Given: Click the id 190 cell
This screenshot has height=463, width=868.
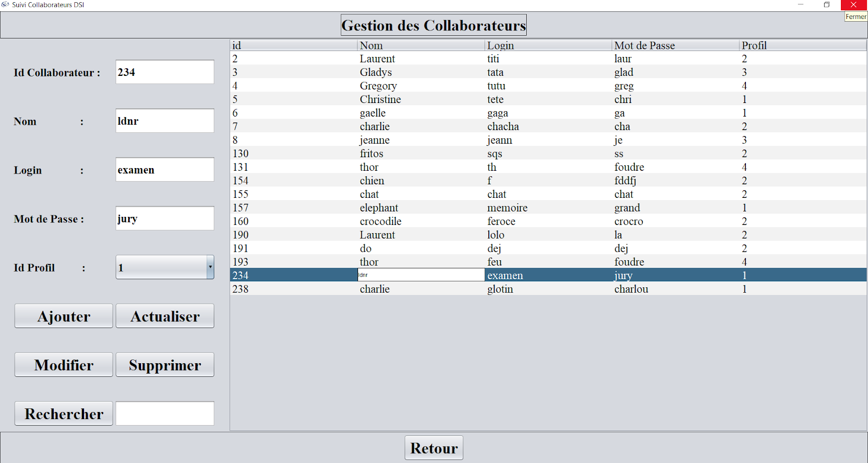Looking at the screenshot, I should click(x=294, y=235).
